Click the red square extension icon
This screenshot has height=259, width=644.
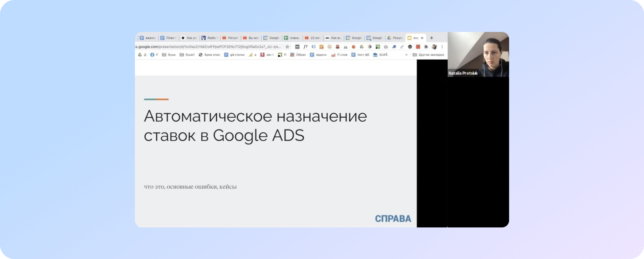(x=418, y=47)
